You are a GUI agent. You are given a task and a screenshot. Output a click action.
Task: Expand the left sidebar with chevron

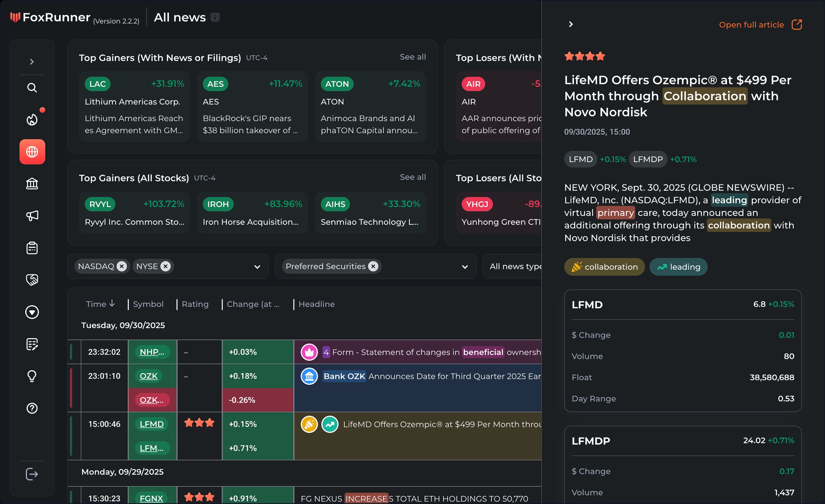[x=32, y=62]
